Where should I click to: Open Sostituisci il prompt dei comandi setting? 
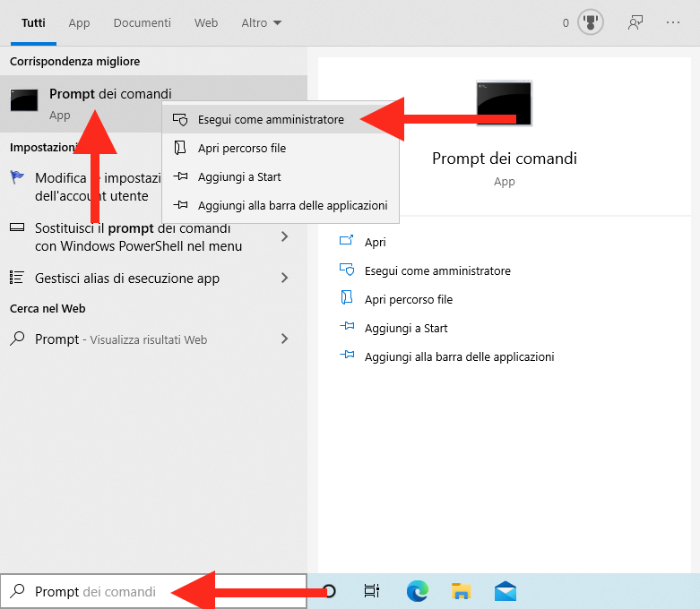(138, 237)
